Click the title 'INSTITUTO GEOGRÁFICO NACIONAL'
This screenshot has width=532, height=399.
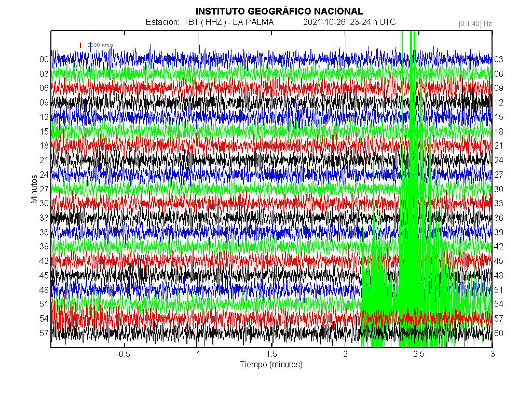(x=279, y=11)
